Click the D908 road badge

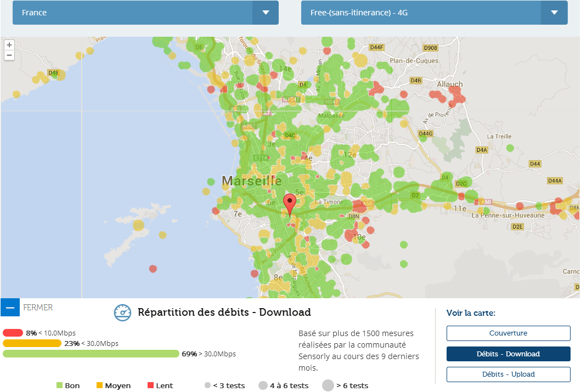431,48
